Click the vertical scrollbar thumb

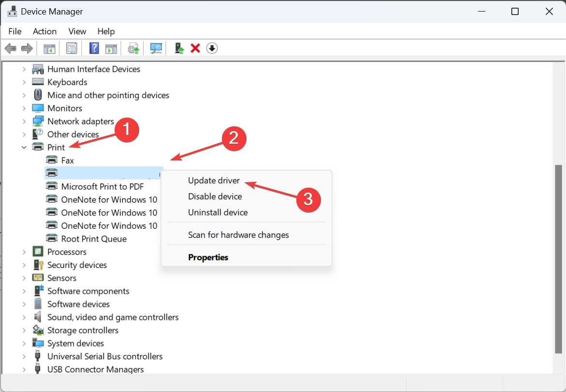click(558, 259)
